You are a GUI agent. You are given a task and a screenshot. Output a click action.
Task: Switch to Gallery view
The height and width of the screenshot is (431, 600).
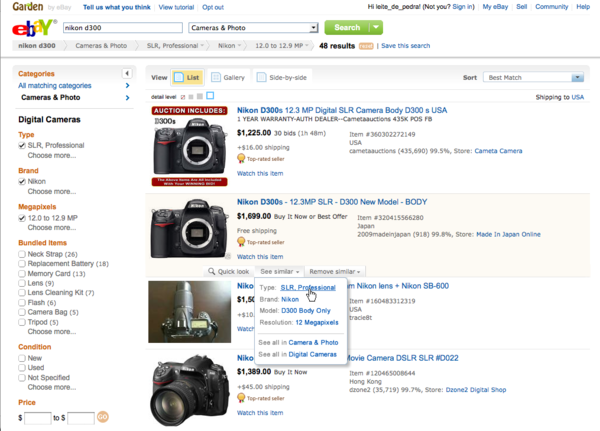[x=228, y=77]
